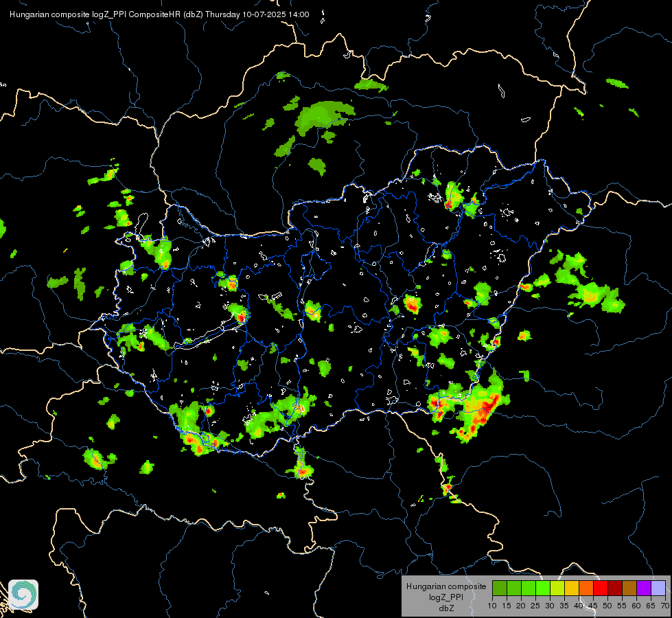The image size is (672, 618).
Task: Click the yellow-green 30–35 dBZ legend swatch
Action: tap(557, 588)
